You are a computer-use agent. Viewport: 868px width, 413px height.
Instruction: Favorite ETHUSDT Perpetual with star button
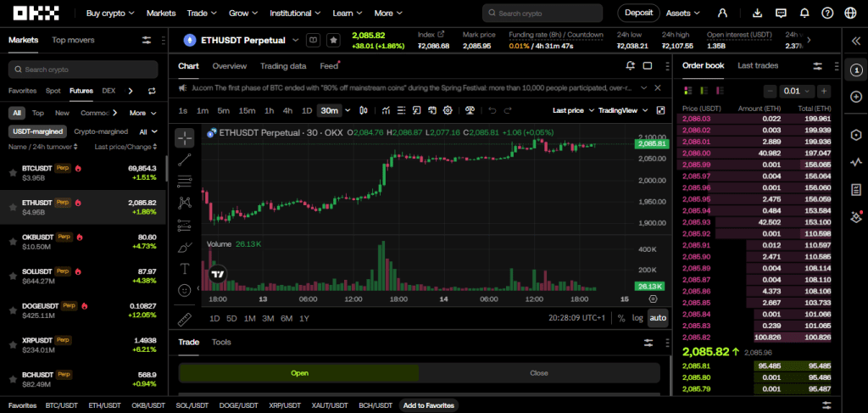point(332,40)
